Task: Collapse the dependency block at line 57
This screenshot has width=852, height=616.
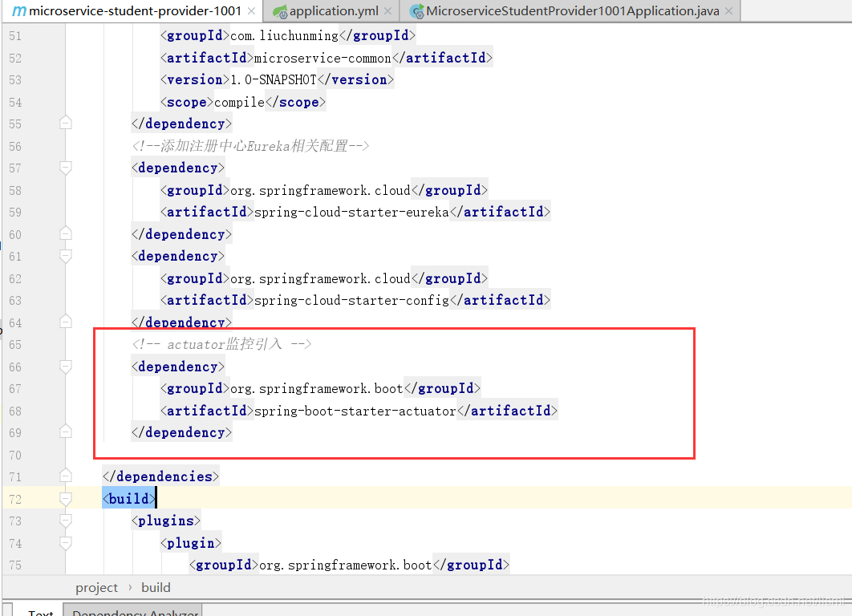Action: (65, 168)
